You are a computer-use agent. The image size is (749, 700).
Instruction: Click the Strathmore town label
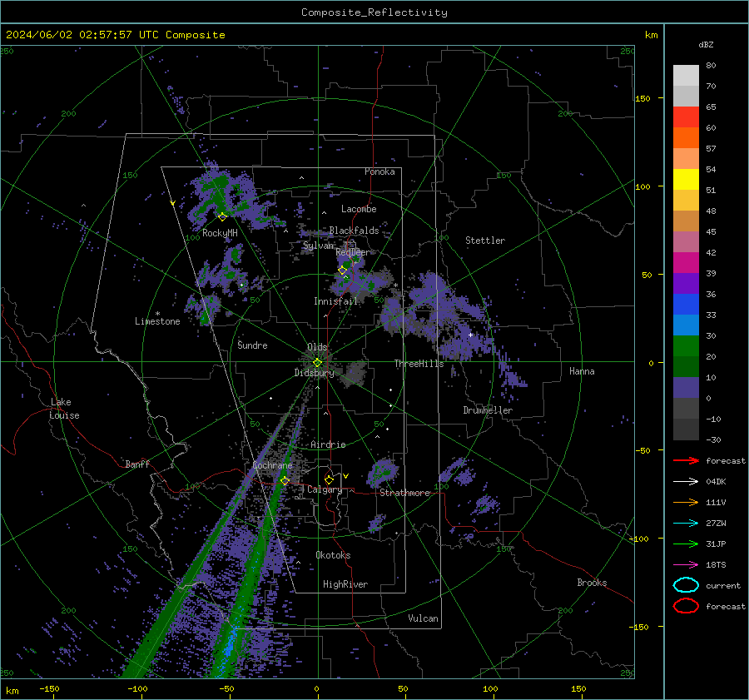[x=404, y=493]
